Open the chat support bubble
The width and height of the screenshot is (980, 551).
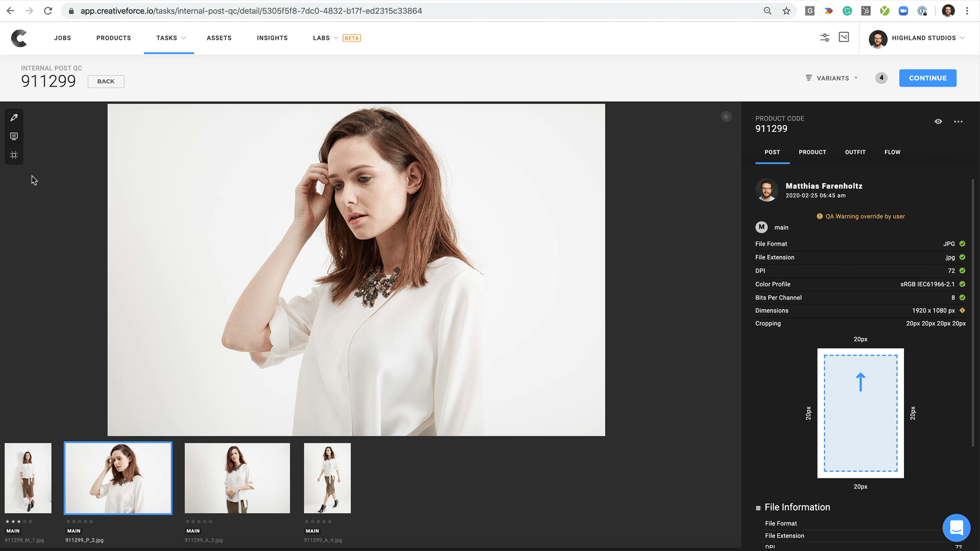pos(956,528)
